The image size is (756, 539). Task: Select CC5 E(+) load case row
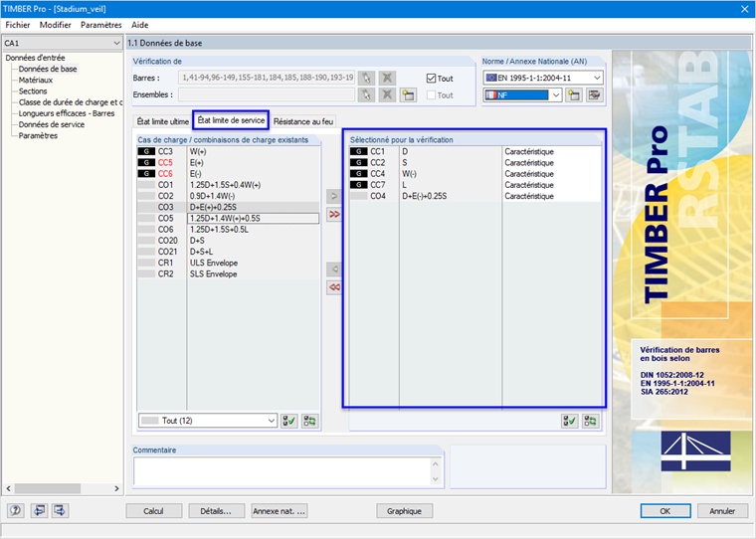(228, 162)
